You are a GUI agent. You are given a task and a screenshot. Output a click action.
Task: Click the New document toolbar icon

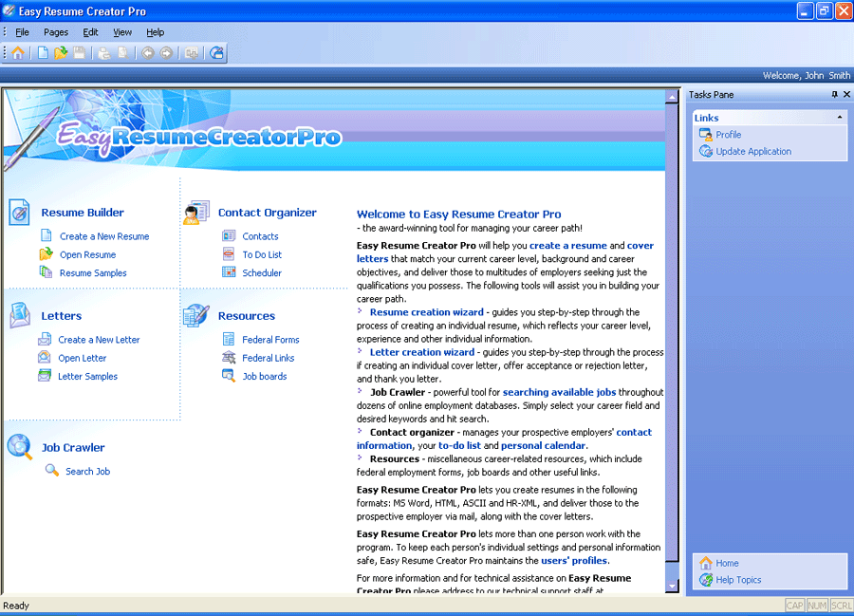click(x=43, y=53)
